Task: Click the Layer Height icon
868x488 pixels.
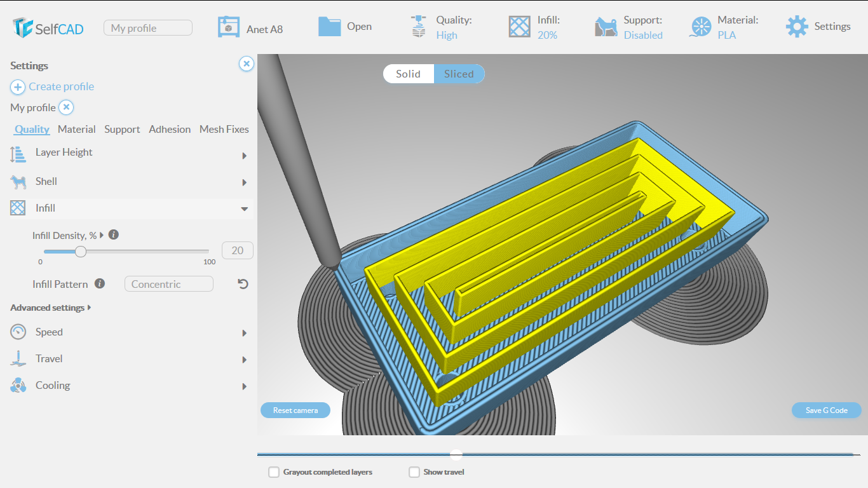Action: pos(18,154)
